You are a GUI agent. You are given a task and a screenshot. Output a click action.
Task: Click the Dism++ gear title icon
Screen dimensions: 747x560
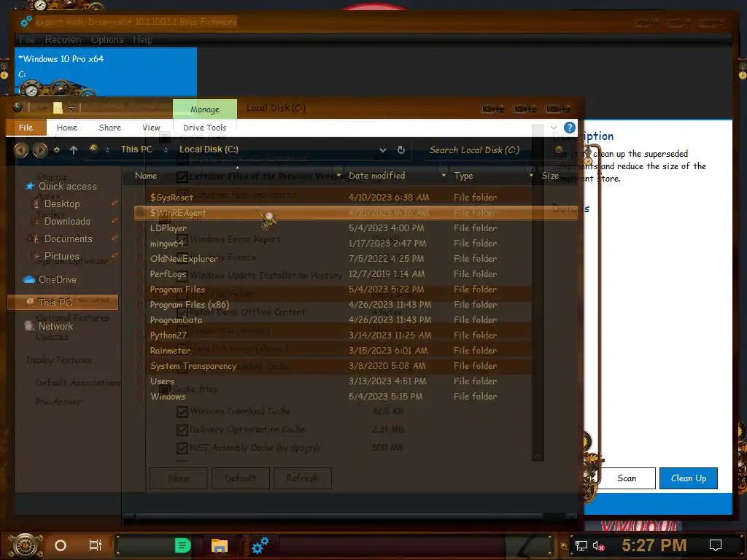[x=26, y=21]
